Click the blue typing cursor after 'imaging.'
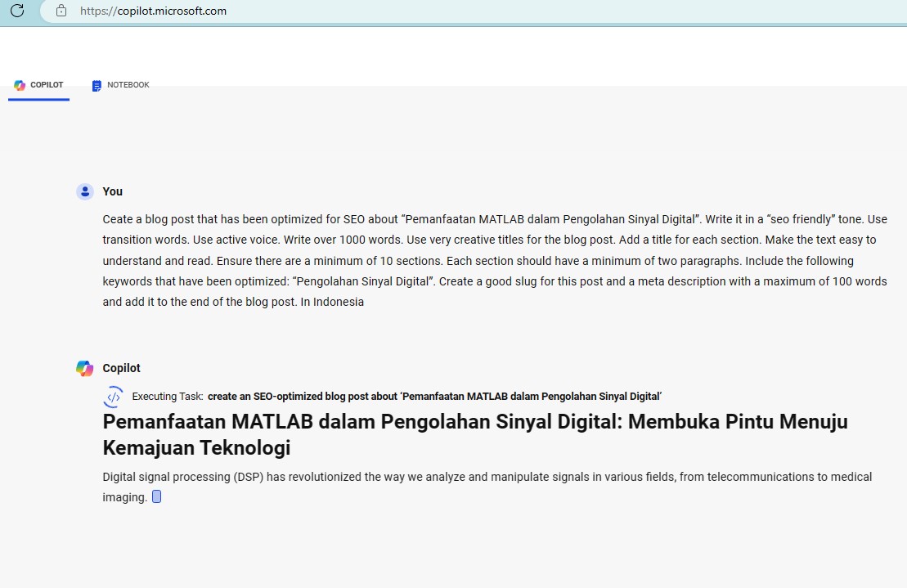This screenshot has height=588, width=907. [157, 496]
